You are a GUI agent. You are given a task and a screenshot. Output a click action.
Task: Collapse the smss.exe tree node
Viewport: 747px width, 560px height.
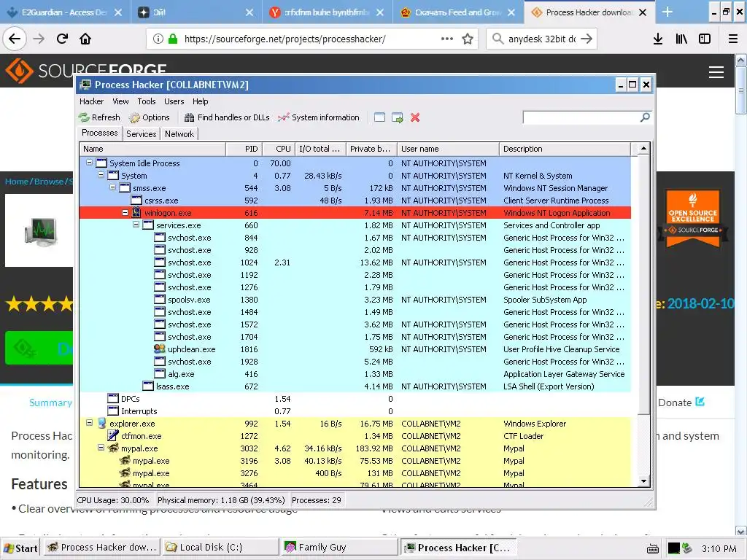(x=113, y=187)
